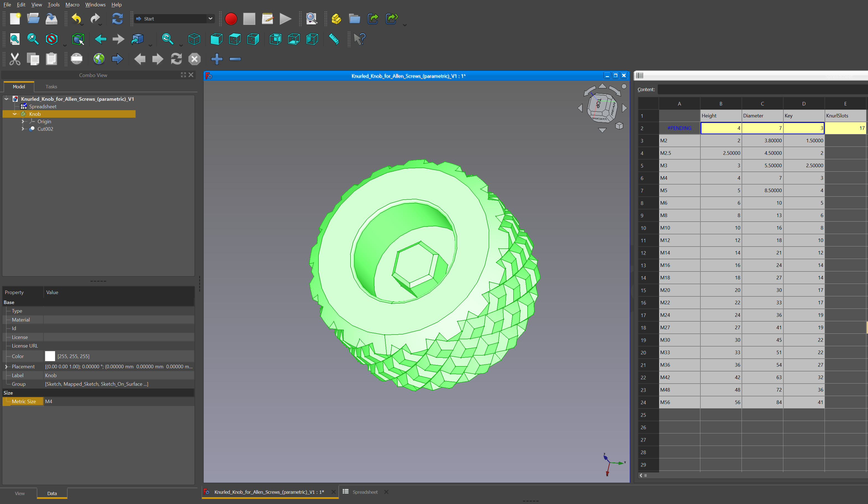Create a new empty document
The image size is (868, 504).
click(x=15, y=19)
